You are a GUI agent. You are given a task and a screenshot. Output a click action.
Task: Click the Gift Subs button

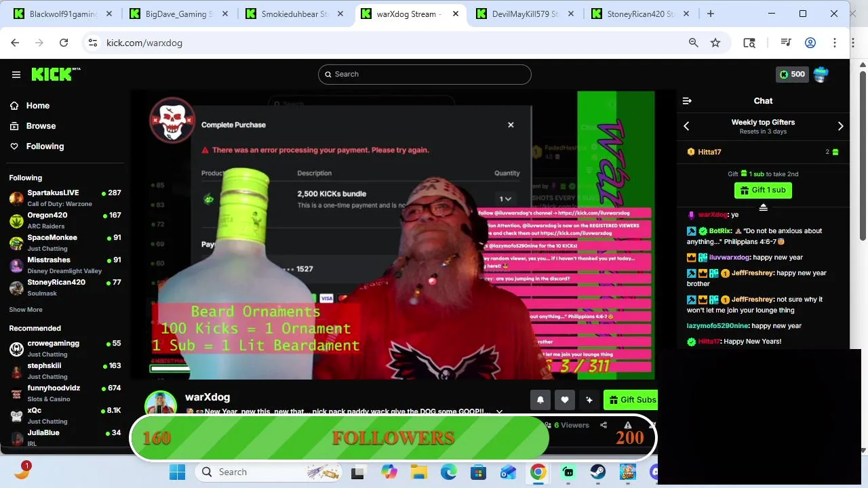coord(631,400)
